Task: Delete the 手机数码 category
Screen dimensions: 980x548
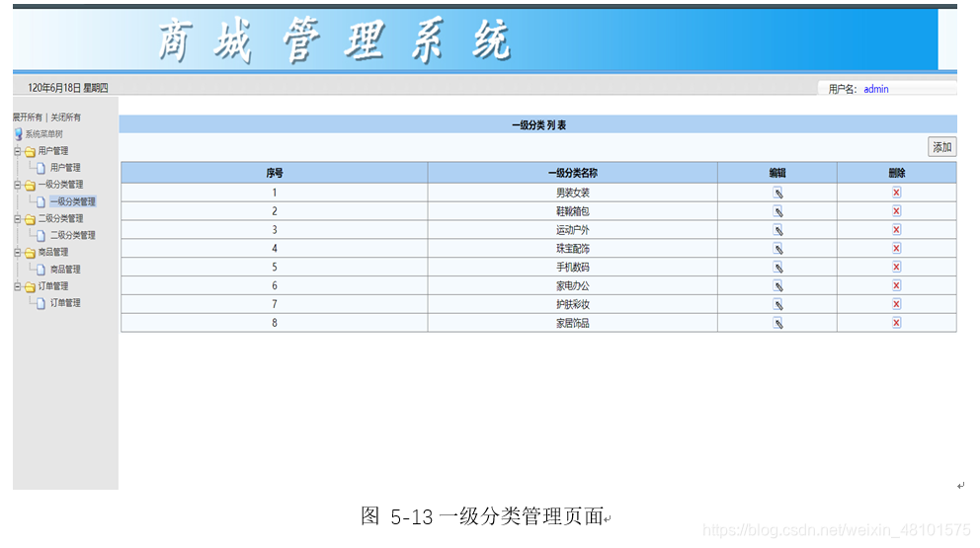Action: (x=896, y=267)
